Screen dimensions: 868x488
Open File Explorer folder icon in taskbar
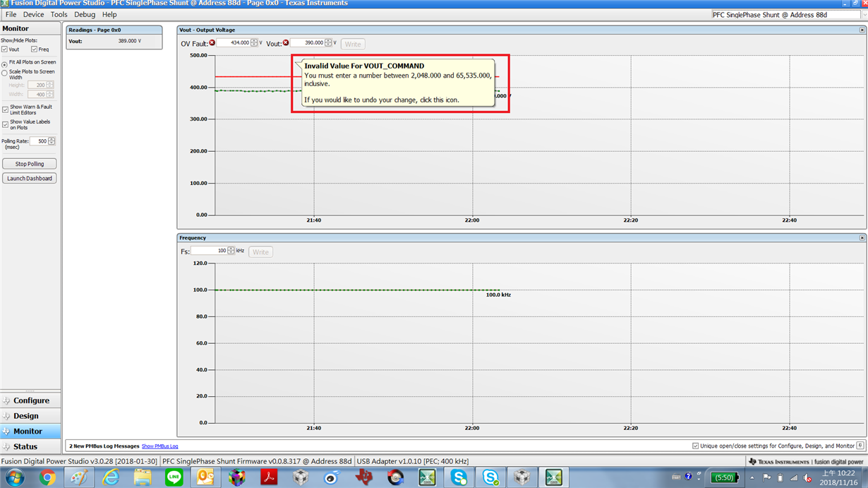click(x=143, y=477)
